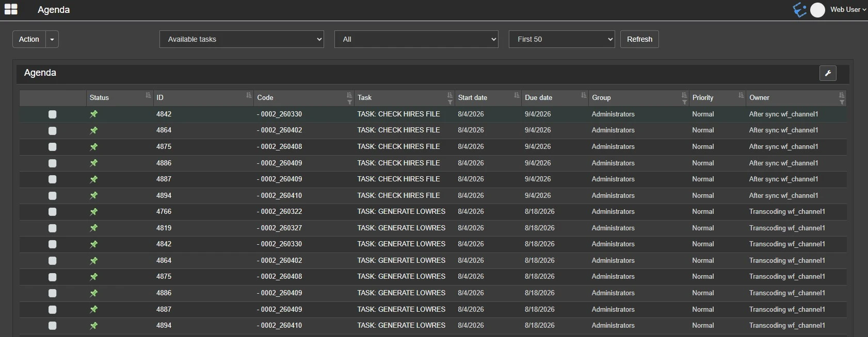Viewport: 868px width, 337px height.
Task: Click the Agenda title in top bar
Action: point(54,10)
